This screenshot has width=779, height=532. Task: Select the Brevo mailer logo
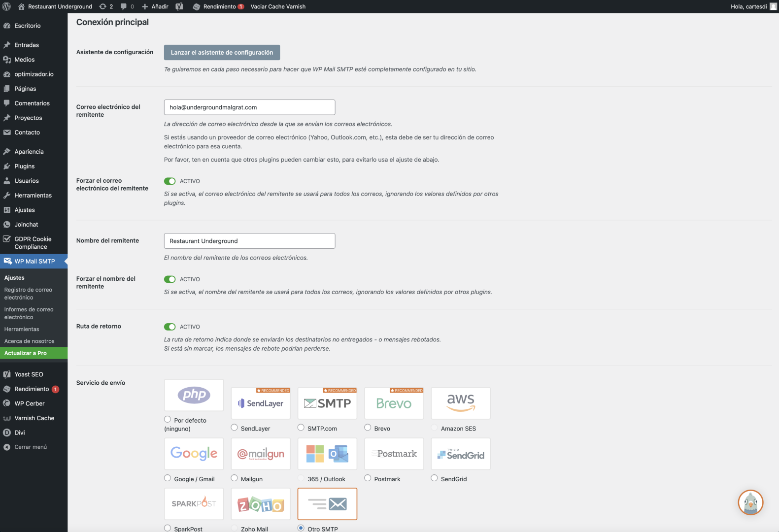pos(394,403)
